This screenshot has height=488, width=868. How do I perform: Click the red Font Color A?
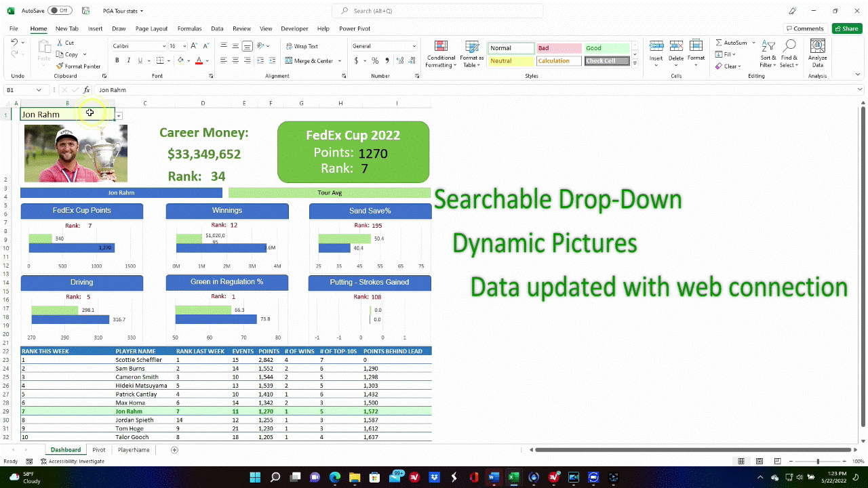point(199,60)
